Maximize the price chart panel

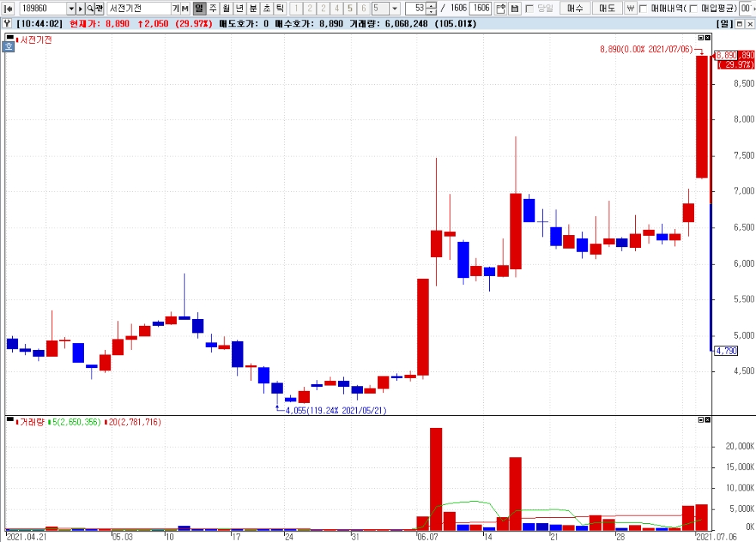tap(701, 38)
